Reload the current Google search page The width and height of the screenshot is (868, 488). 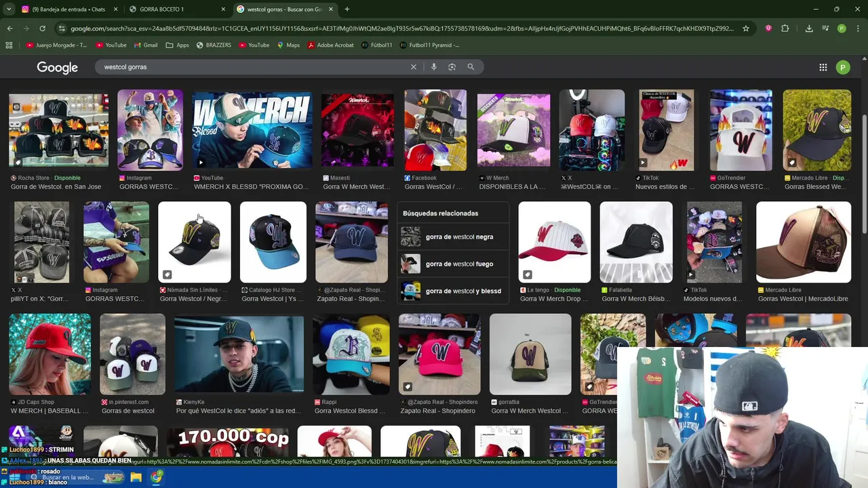coord(42,28)
